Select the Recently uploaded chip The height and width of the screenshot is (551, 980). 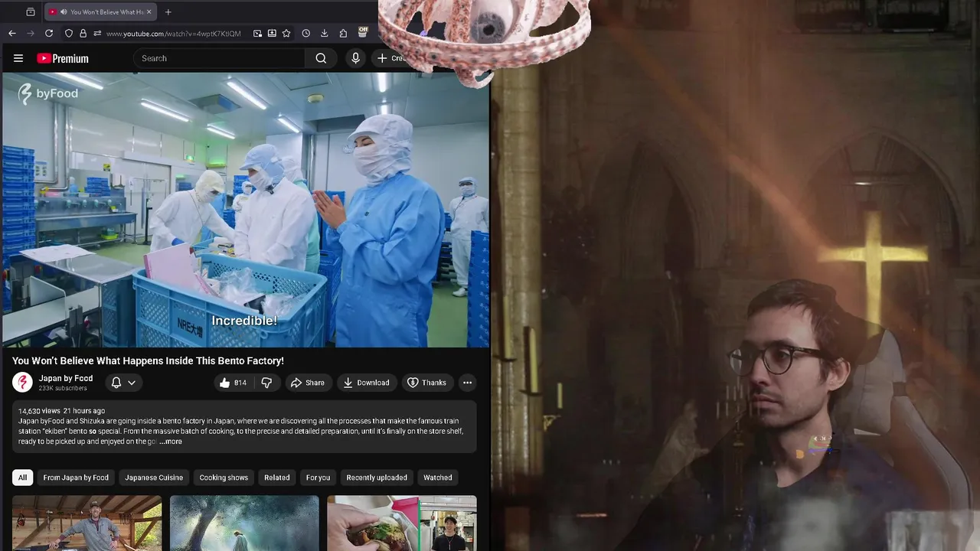[x=377, y=478]
